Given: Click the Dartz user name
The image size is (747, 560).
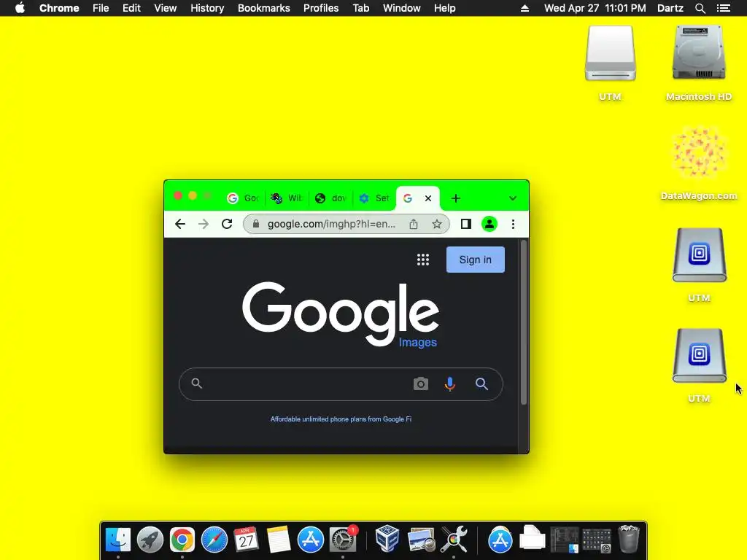Looking at the screenshot, I should coord(670,8).
